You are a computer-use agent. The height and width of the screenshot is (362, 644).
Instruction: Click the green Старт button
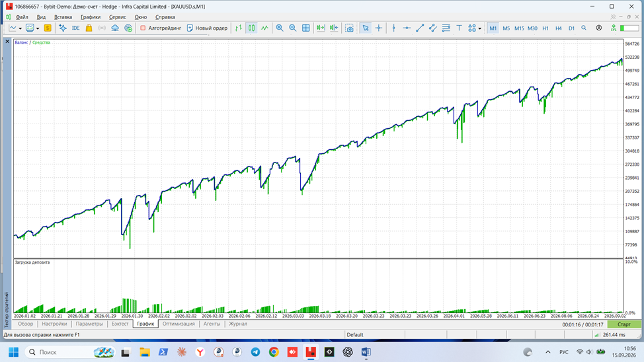(624, 324)
